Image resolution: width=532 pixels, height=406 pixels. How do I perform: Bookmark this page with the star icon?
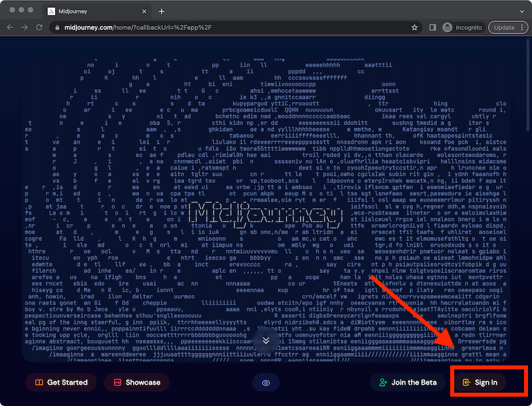[414, 27]
